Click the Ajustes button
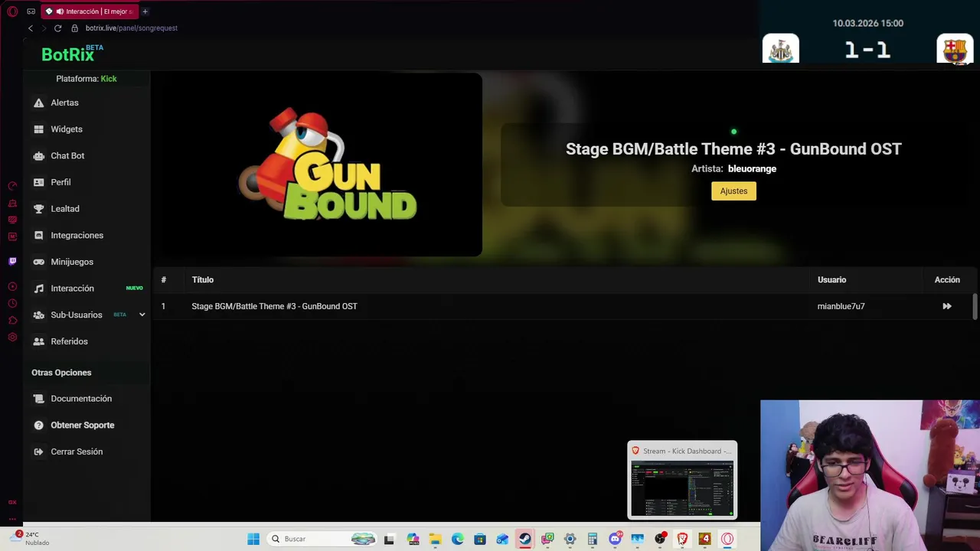This screenshot has height=551, width=980. 733,191
